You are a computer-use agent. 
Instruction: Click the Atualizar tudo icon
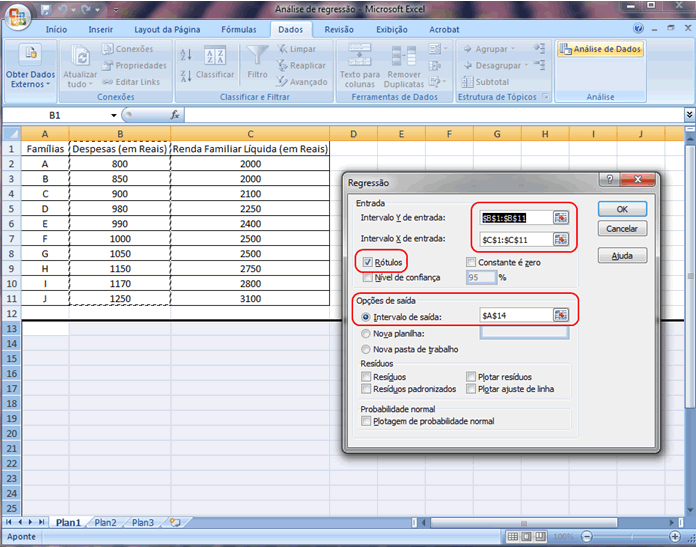[x=80, y=56]
